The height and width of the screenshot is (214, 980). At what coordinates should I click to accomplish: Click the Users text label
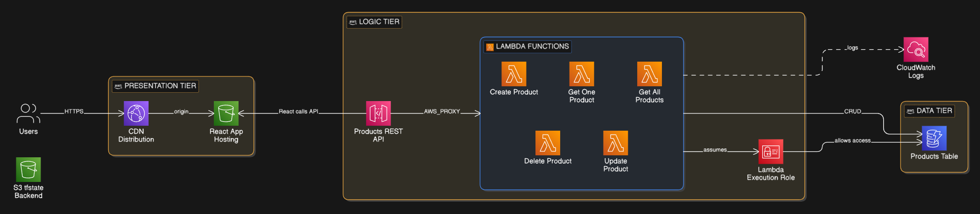28,131
